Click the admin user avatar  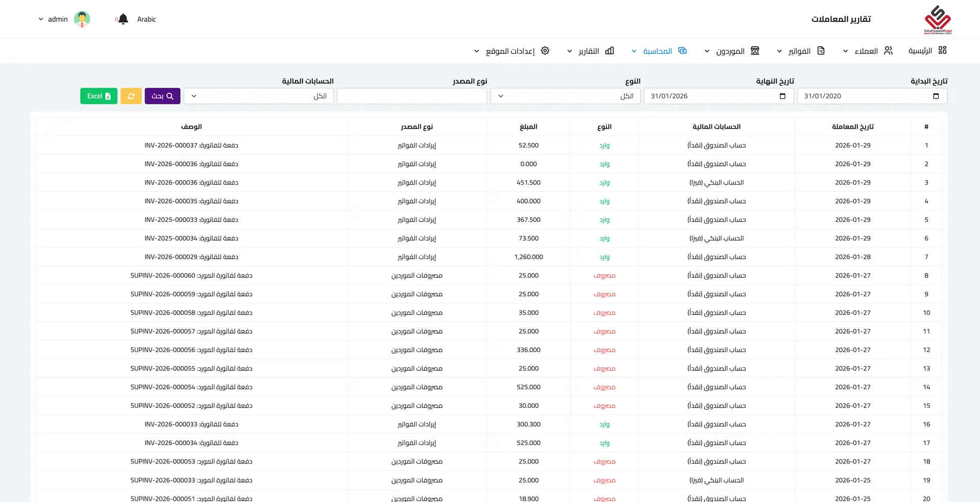(82, 19)
